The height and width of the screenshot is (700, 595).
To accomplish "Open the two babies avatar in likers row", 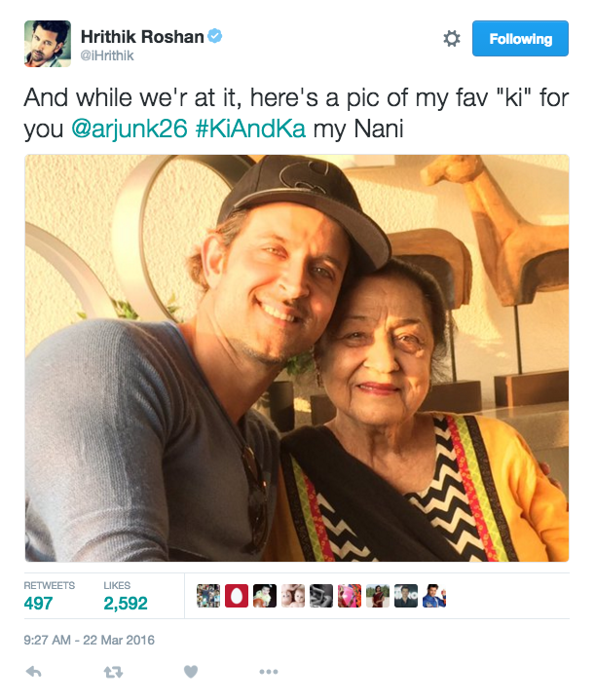I will pyautogui.click(x=292, y=596).
